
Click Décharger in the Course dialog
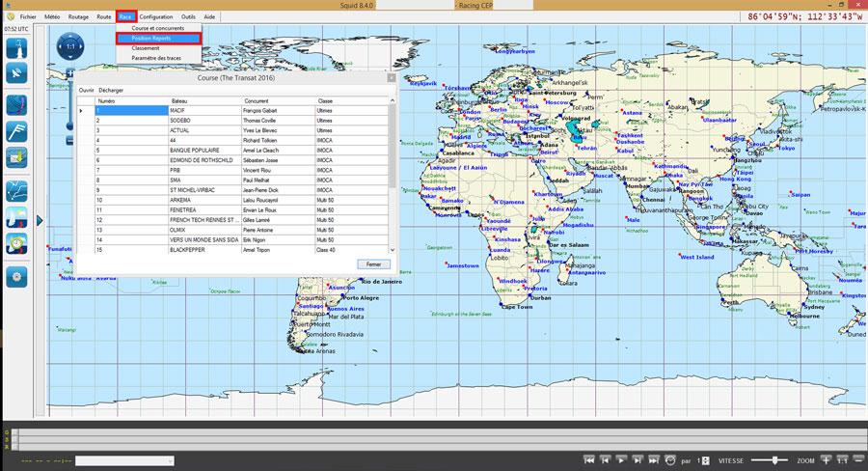[111, 90]
